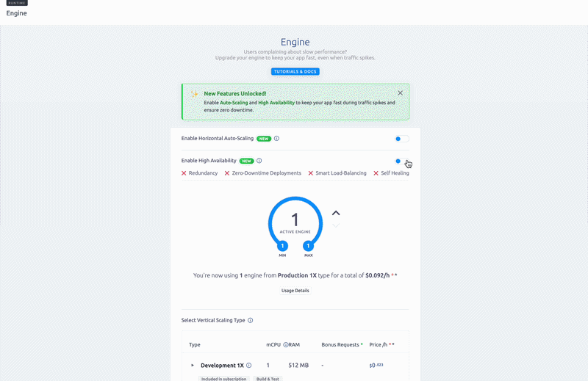Toggle Enable Horizontal Auto-Scaling switch

pyautogui.click(x=401, y=139)
